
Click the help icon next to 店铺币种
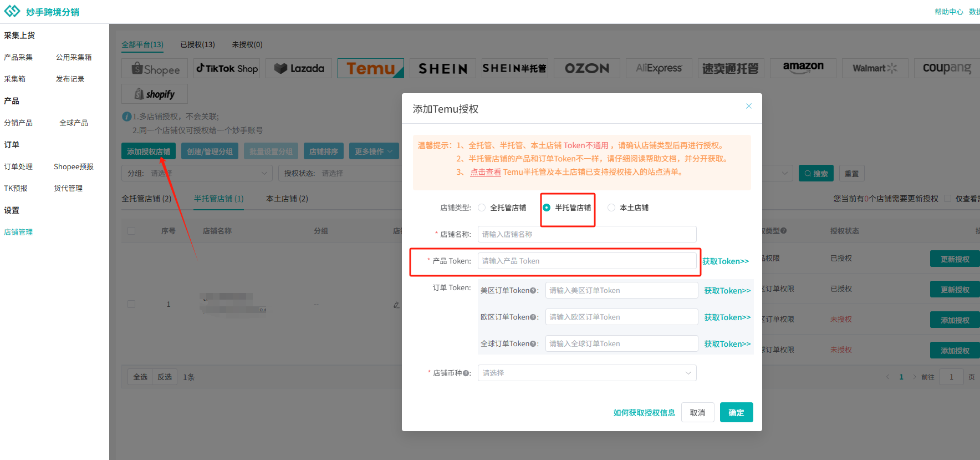[x=466, y=373]
